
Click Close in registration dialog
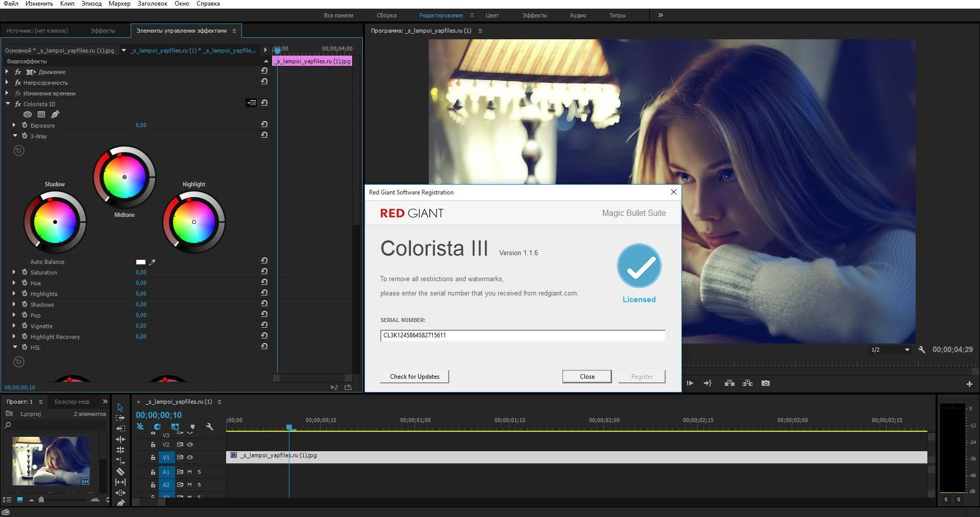(x=587, y=377)
